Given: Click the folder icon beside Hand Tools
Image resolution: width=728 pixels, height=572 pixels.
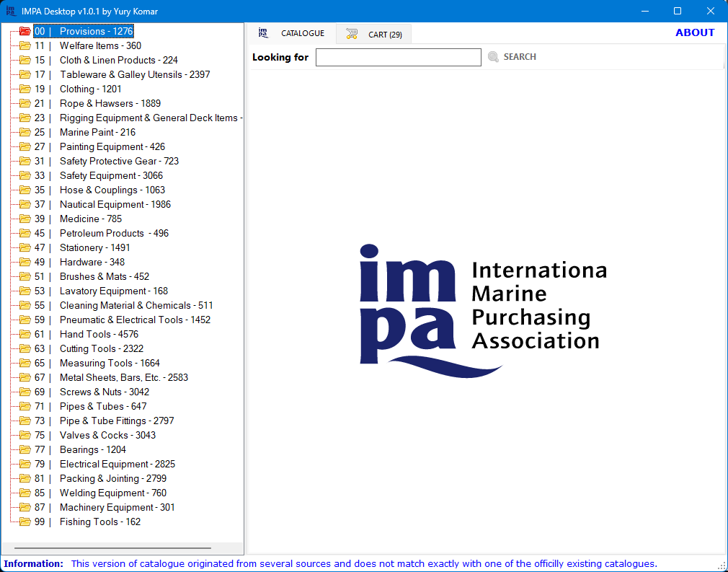Looking at the screenshot, I should tap(25, 335).
